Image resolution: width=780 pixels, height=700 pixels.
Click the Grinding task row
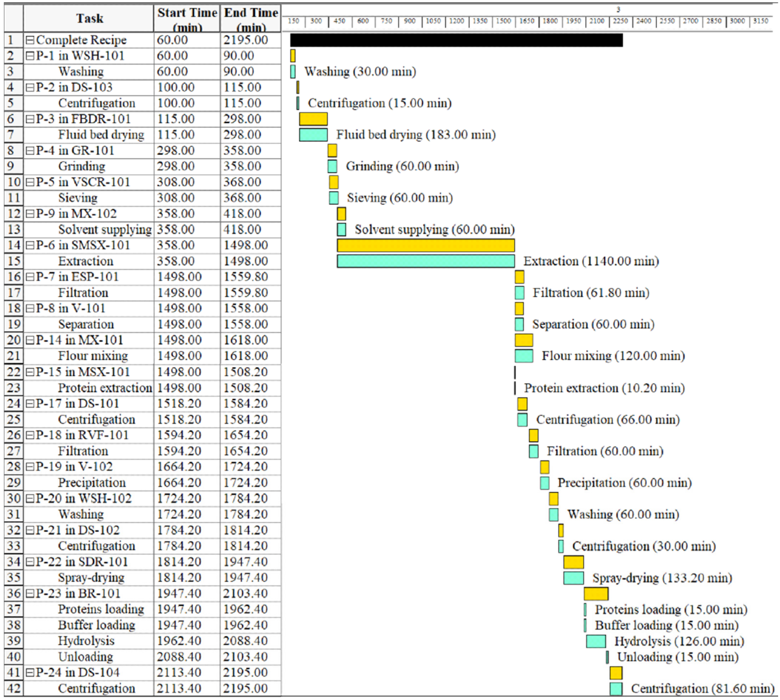[81, 167]
